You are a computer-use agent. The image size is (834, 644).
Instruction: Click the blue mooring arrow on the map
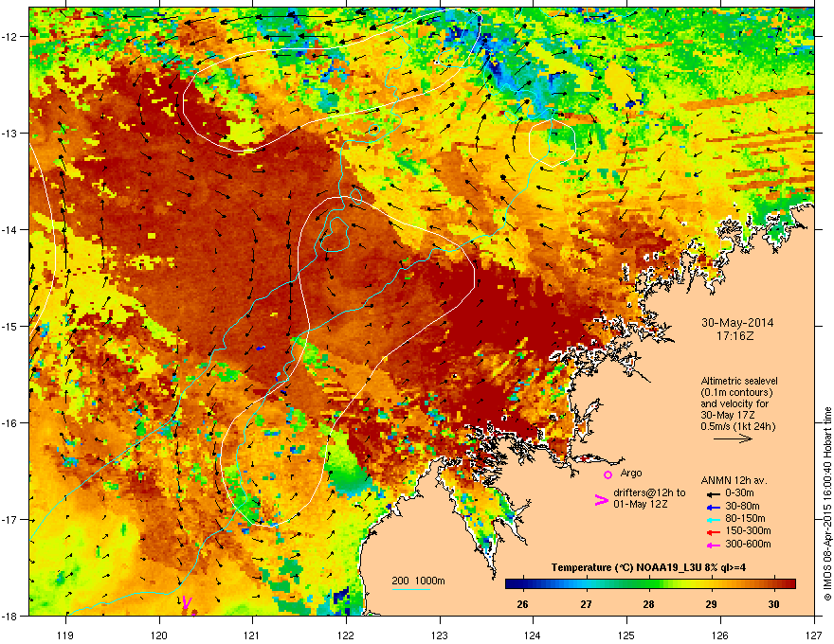[261, 348]
